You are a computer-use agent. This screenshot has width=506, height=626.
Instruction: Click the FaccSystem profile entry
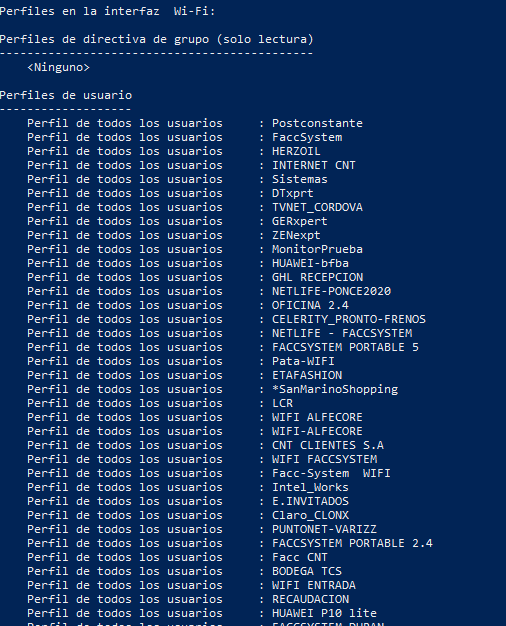click(x=307, y=137)
